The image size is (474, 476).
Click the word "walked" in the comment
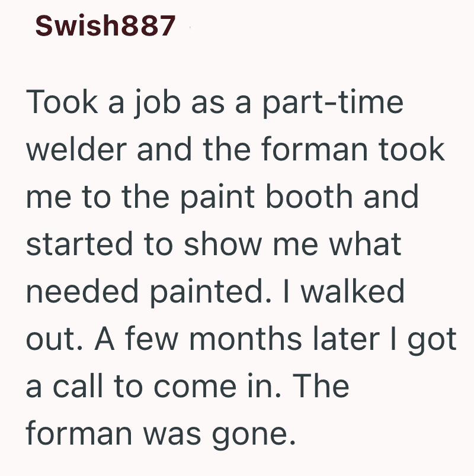pyautogui.click(x=353, y=291)
